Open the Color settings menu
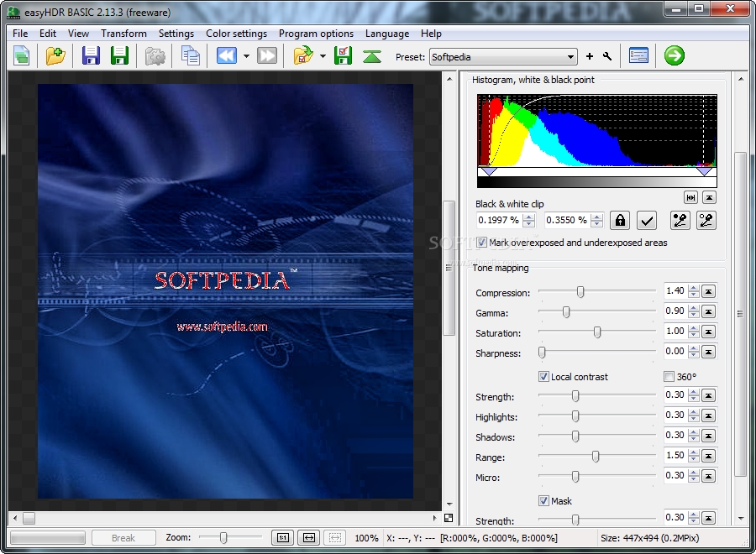The width and height of the screenshot is (756, 554). (236, 34)
